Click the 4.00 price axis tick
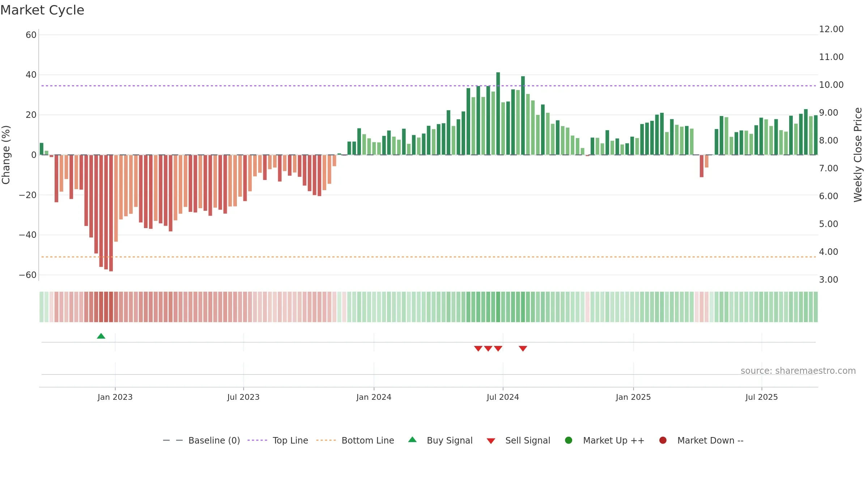The image size is (868, 488). click(x=829, y=252)
